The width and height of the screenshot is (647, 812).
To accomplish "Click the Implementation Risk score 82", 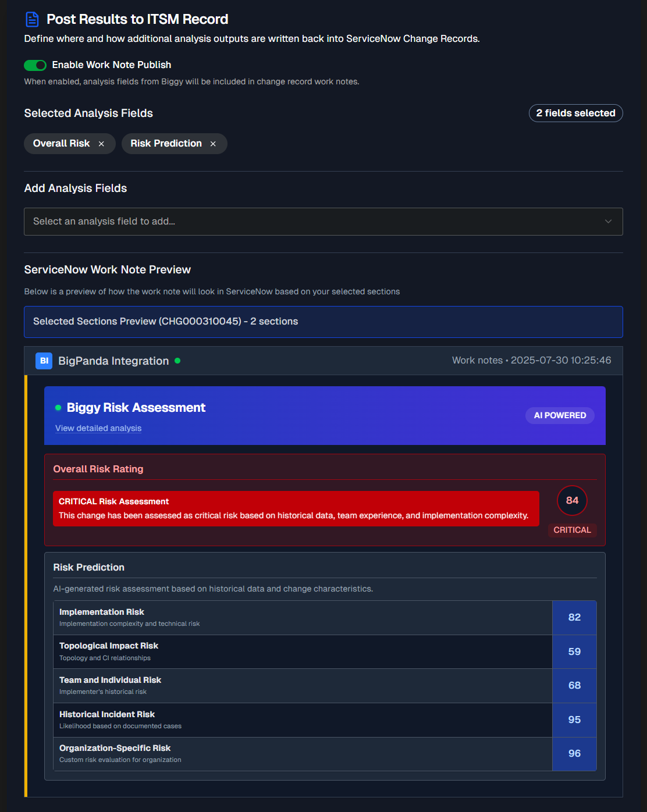I will pos(574,618).
